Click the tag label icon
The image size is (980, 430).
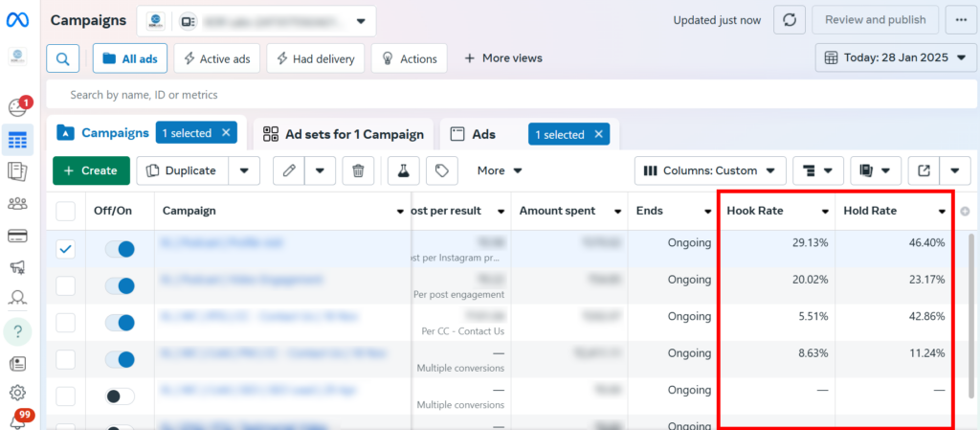pos(442,170)
